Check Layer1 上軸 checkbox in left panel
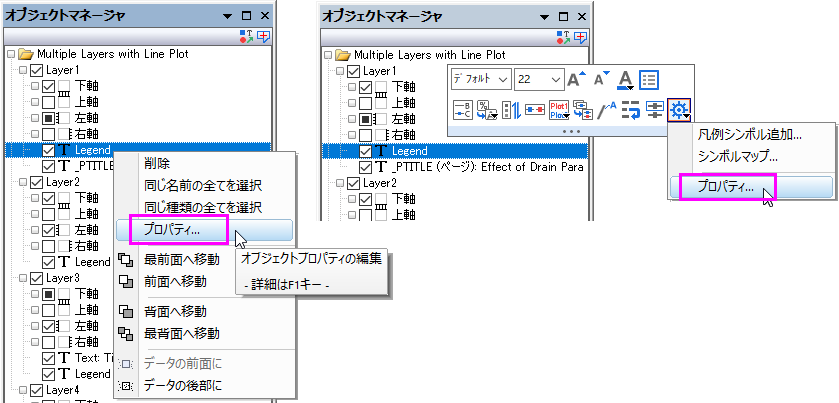This screenshot has width=839, height=403. click(49, 102)
